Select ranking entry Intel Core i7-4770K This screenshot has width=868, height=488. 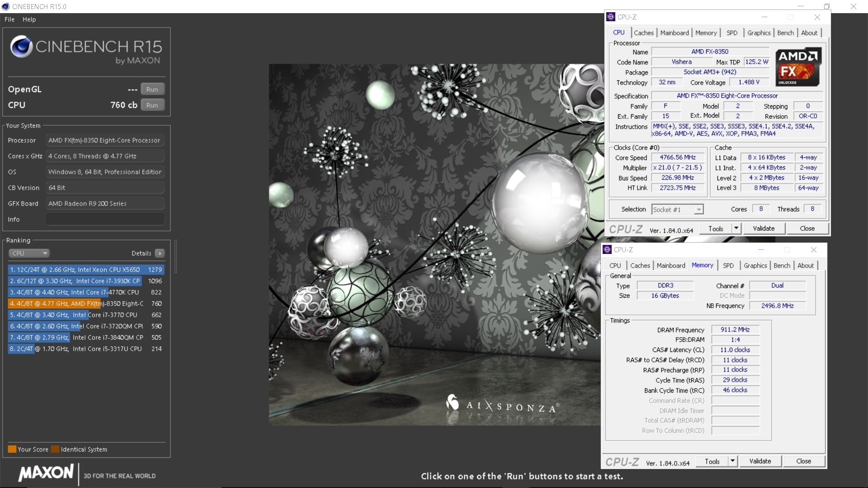click(x=86, y=292)
